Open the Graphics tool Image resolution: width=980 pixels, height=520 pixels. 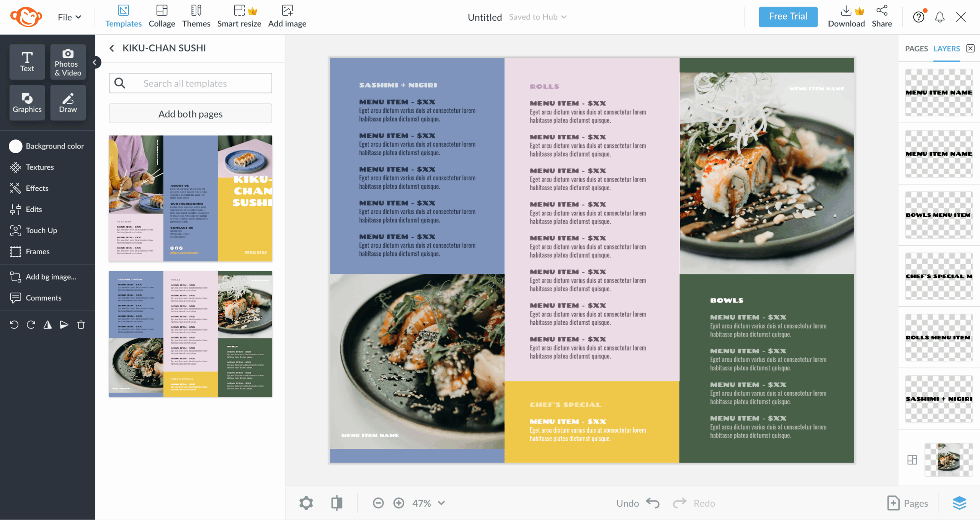(27, 103)
